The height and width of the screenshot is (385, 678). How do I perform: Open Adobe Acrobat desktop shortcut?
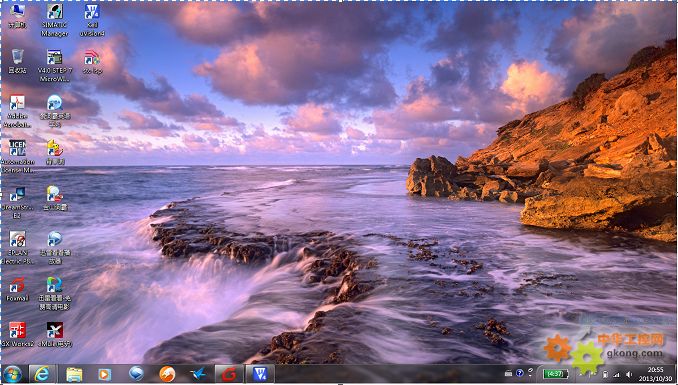pyautogui.click(x=17, y=111)
